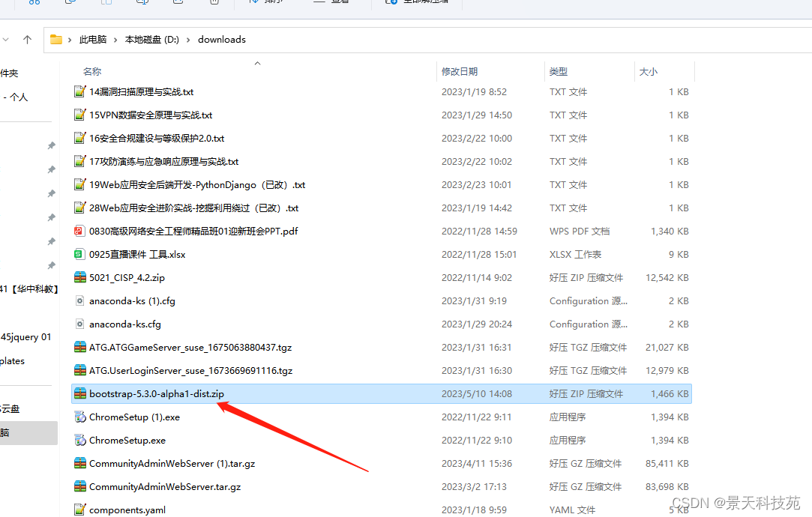The image size is (812, 517).
Task: Expand chevron after the address bar folder icon
Action: tap(70, 40)
